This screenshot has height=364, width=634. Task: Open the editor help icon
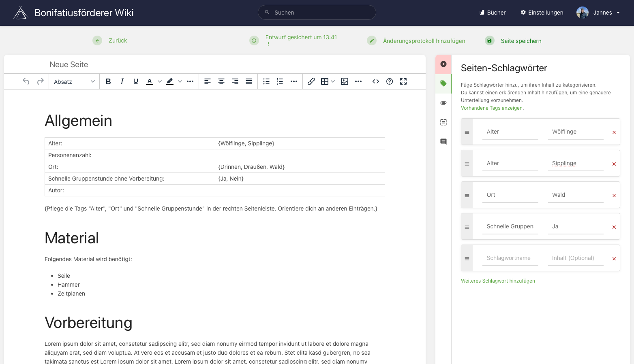click(390, 81)
